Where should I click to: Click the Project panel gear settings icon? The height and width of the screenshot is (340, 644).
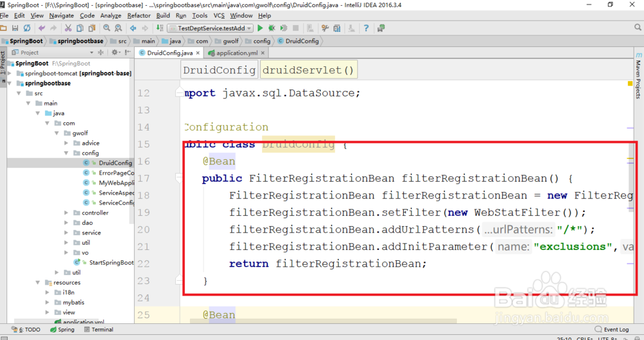pos(115,52)
